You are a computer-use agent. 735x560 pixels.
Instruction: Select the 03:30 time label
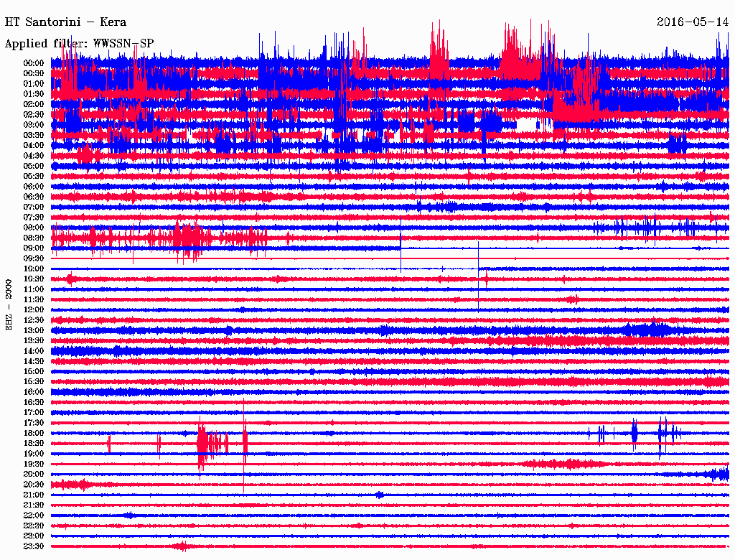coord(34,135)
